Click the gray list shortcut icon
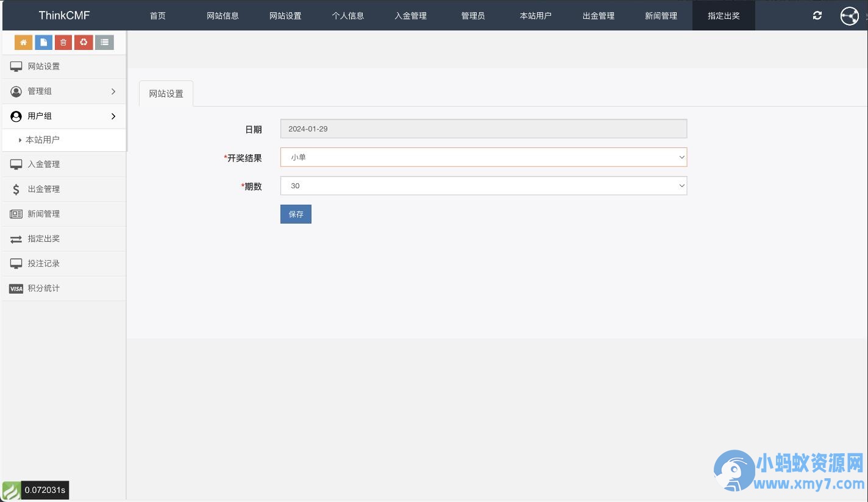Viewport: 868px width, 502px height. (x=105, y=42)
